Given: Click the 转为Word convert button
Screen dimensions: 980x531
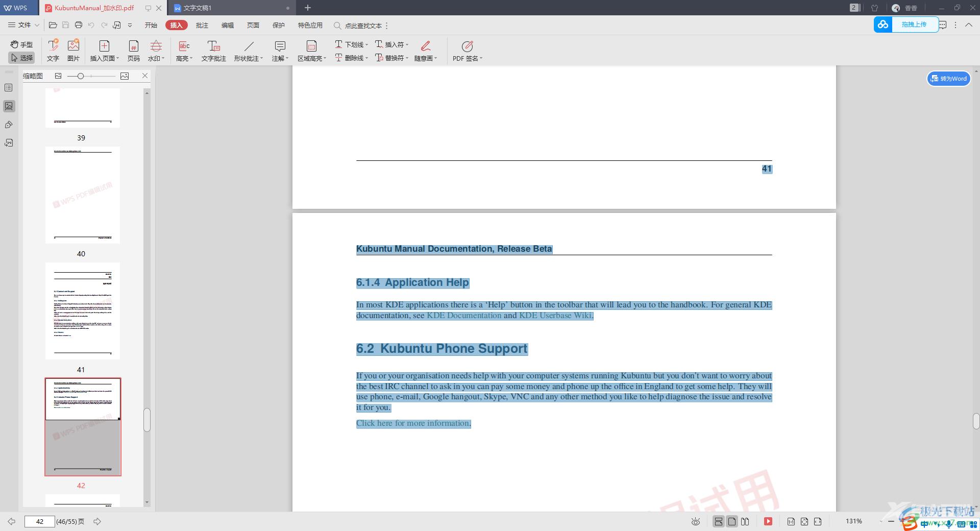Looking at the screenshot, I should click(x=949, y=79).
